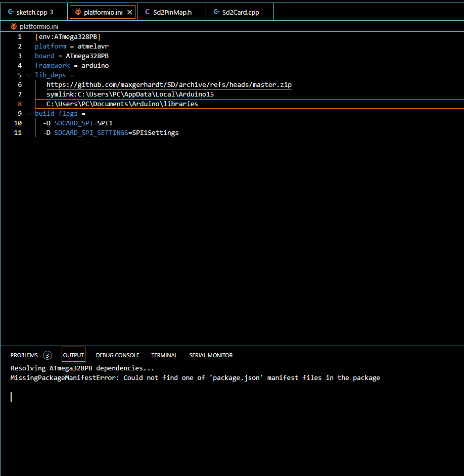Click SDCARD_SPI=SPI1 flag on line 10

point(78,123)
